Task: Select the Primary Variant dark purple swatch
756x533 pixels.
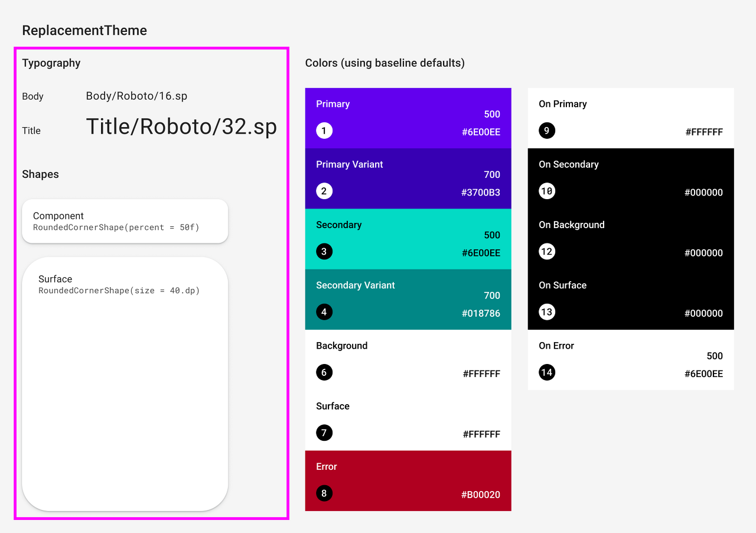Action: click(408, 178)
